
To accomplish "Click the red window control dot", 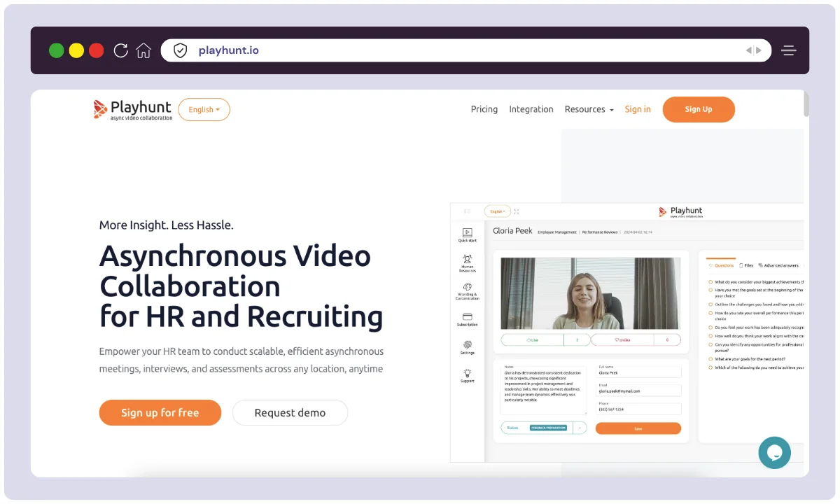I will click(97, 50).
